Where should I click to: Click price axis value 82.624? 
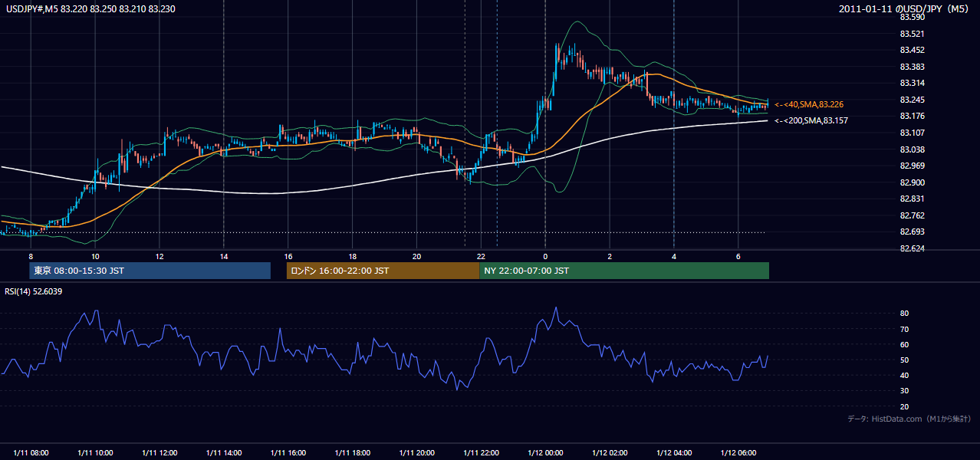point(912,248)
